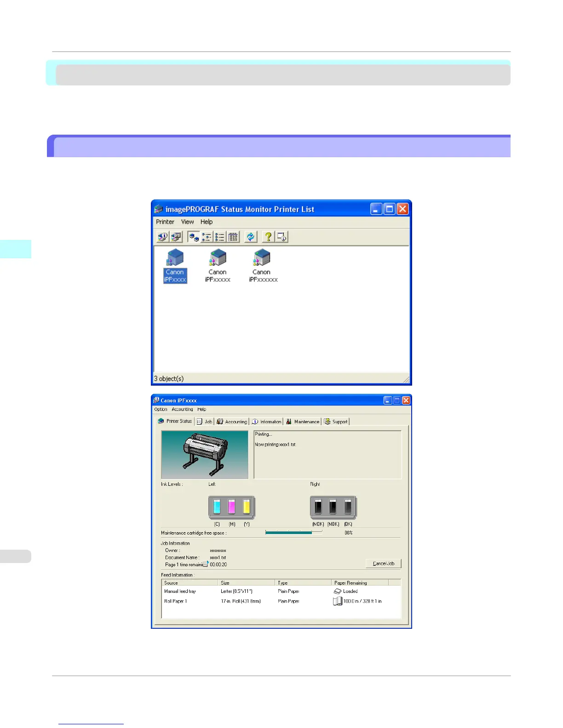Click the refresh arrows toolbar icon
The image size is (563, 728).
(250, 237)
